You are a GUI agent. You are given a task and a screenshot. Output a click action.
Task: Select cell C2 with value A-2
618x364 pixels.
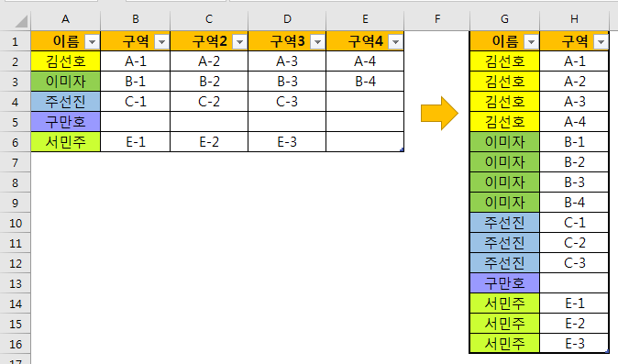(x=209, y=61)
